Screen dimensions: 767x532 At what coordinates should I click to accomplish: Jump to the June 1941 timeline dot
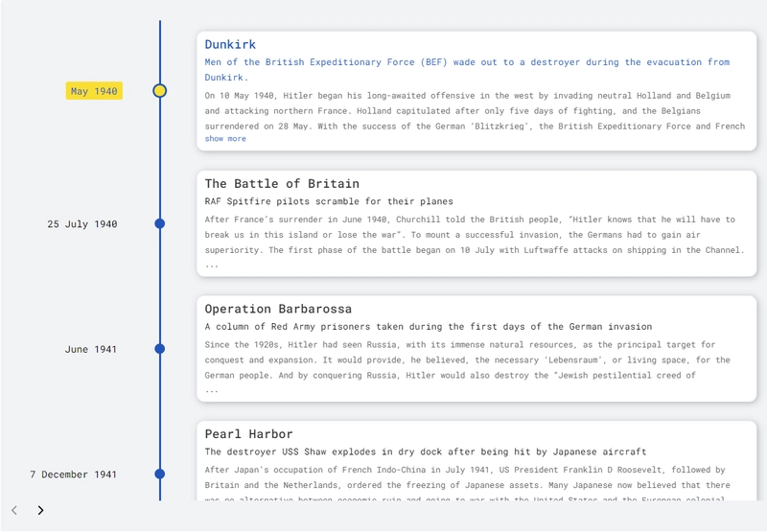160,349
